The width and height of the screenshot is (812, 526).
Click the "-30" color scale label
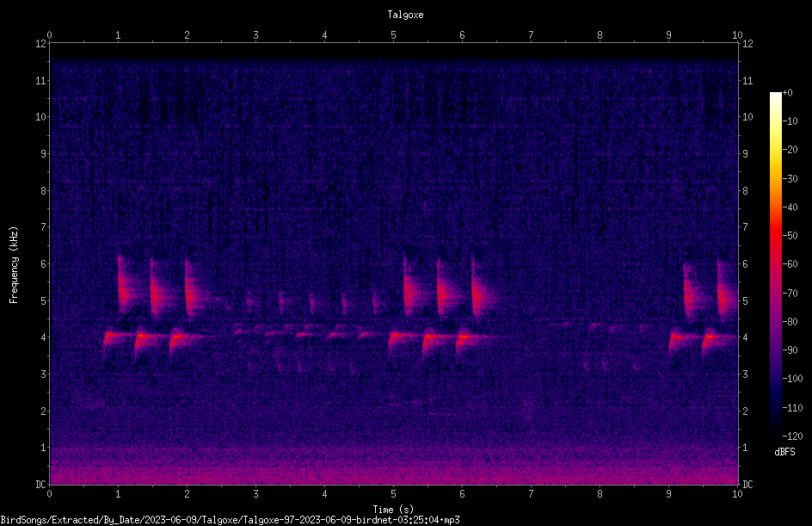coord(790,179)
